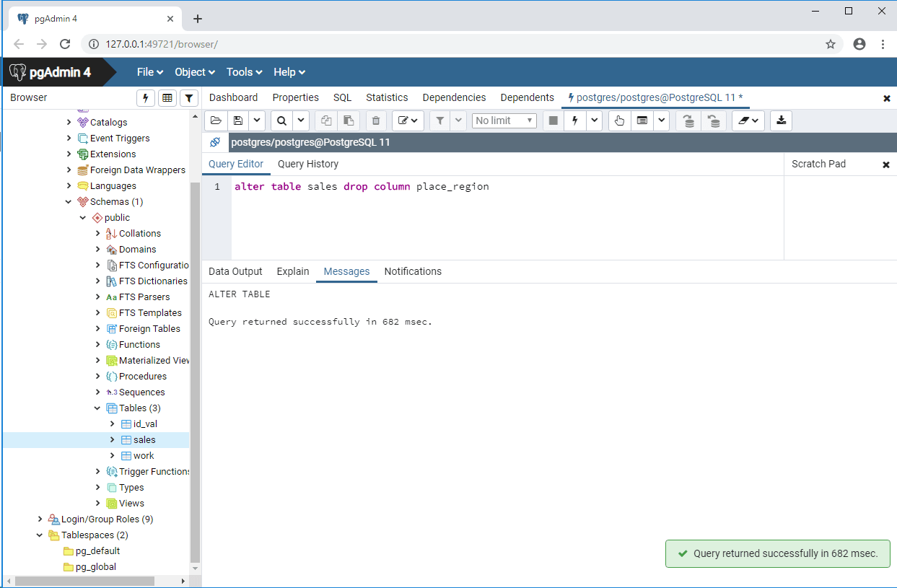Collapse the Schemas (1) tree node
The height and width of the screenshot is (588, 897).
[x=69, y=202]
